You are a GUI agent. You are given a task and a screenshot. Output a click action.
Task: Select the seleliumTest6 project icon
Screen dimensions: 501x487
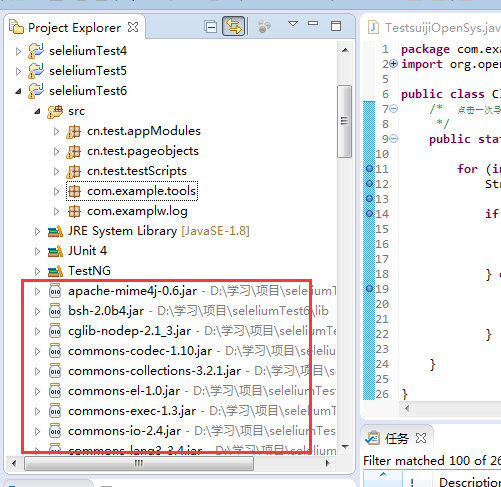(x=36, y=91)
